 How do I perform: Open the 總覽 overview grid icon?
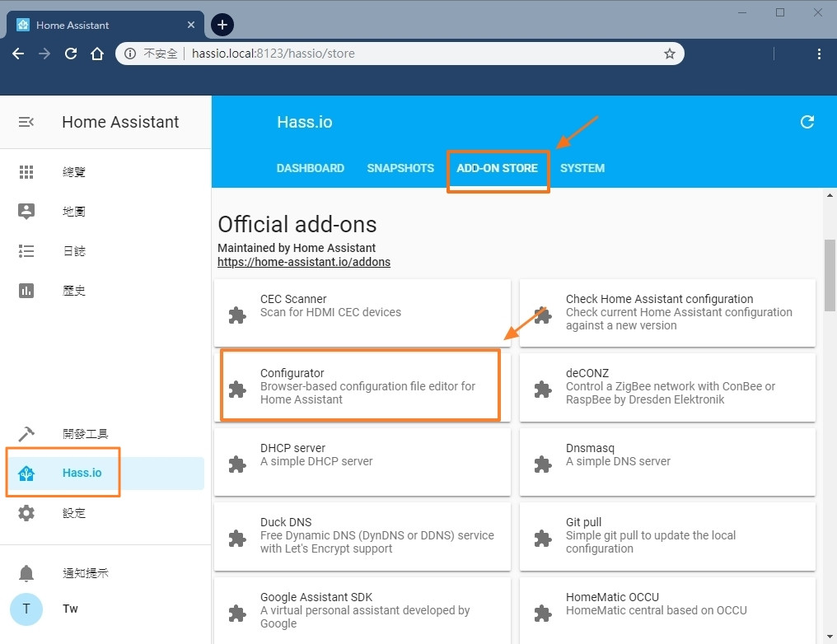26,172
